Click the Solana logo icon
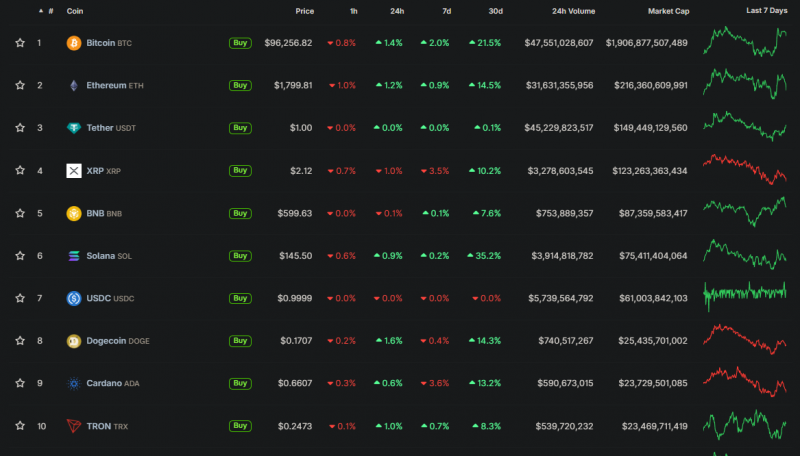Screen dimensions: 800x456 click(73, 256)
